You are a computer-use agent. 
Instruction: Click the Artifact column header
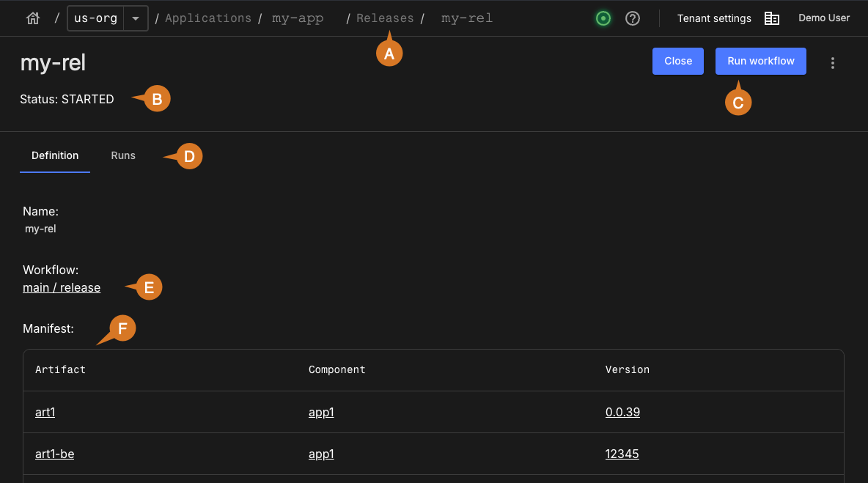(x=60, y=369)
